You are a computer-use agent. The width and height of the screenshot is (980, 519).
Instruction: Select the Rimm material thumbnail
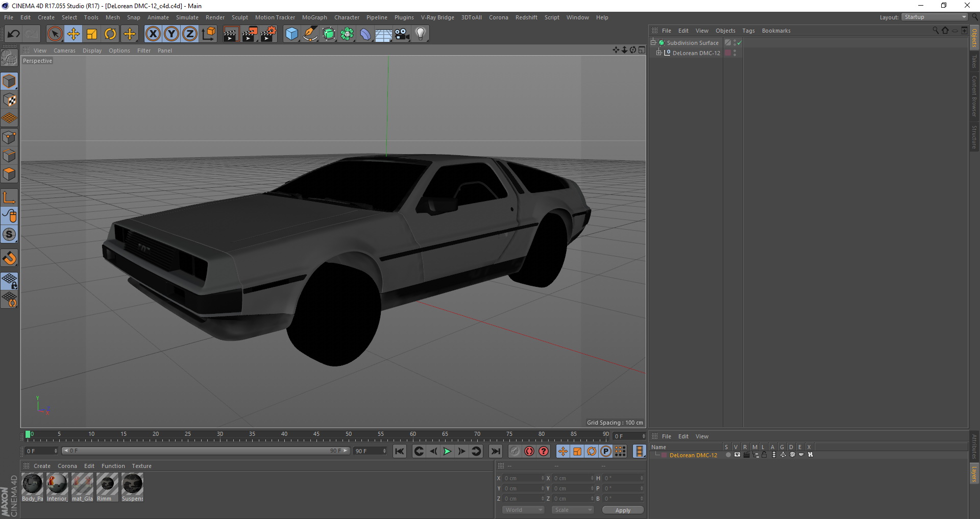[x=107, y=487]
